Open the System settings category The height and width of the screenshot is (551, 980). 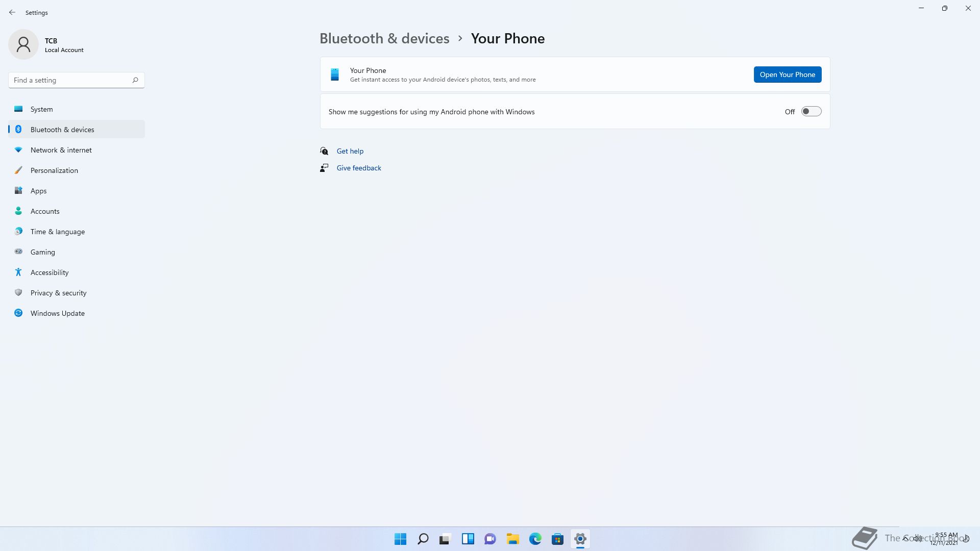coord(77,109)
